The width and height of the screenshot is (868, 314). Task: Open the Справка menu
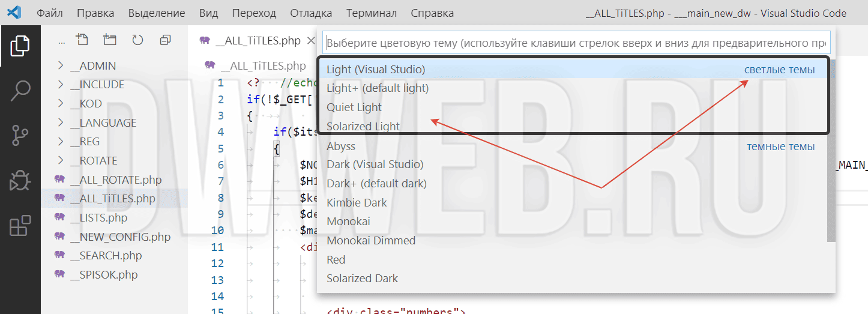432,13
